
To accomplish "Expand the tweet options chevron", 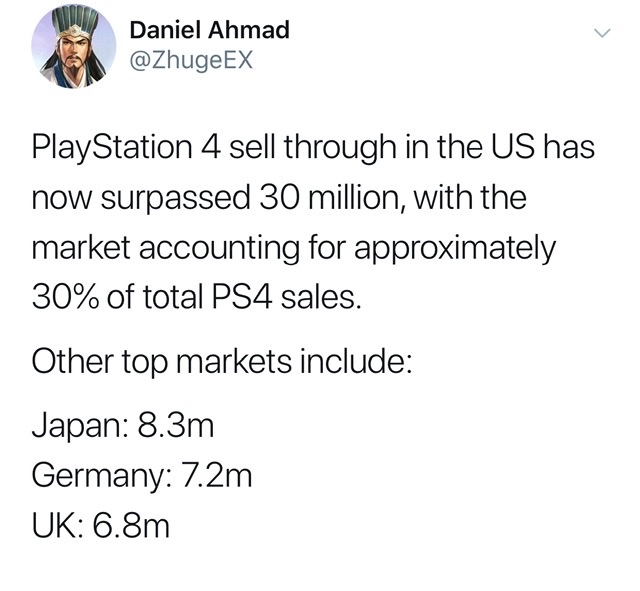I will point(602,33).
